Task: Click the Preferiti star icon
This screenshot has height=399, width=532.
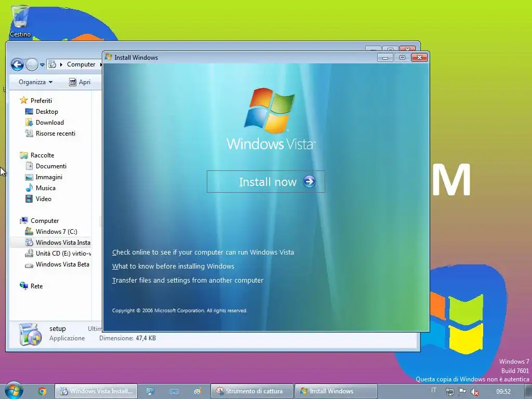Action: coord(23,100)
